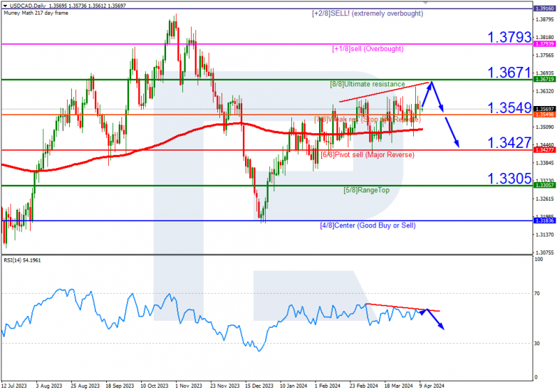
Task: Open the dropdown arrow beside USDCAD,Daily
Action: [5, 6]
